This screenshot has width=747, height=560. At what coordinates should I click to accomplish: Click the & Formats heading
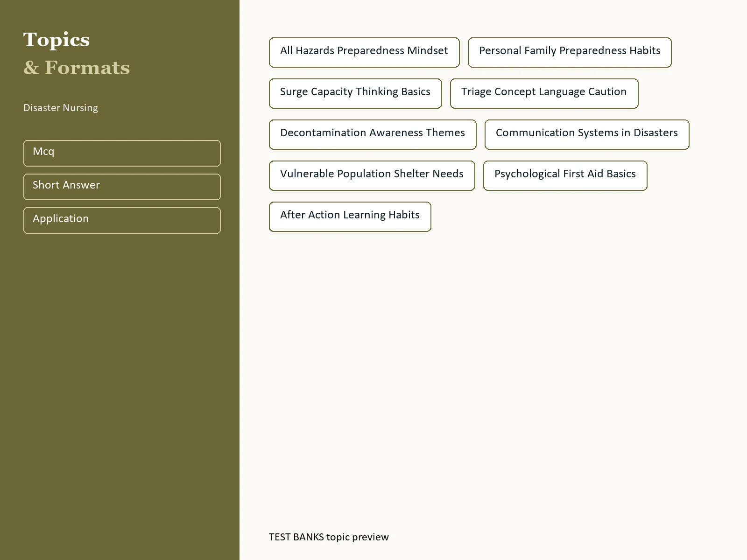point(77,68)
